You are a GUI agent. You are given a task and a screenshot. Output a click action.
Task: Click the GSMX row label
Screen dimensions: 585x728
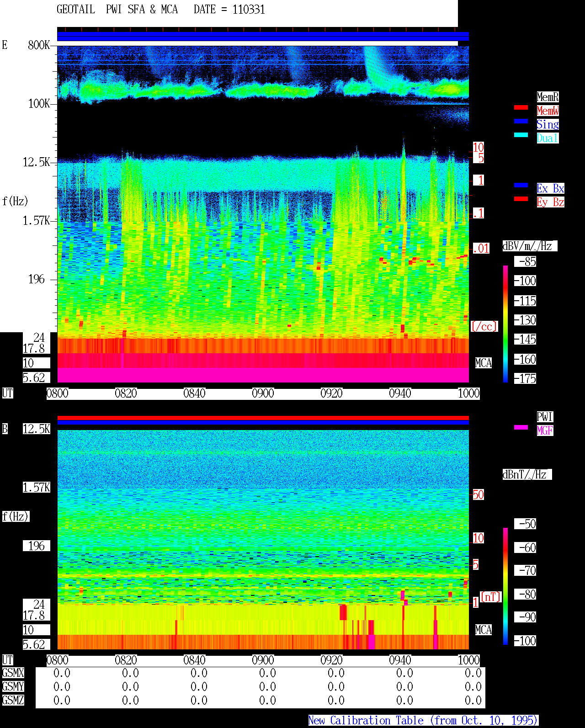[13, 673]
